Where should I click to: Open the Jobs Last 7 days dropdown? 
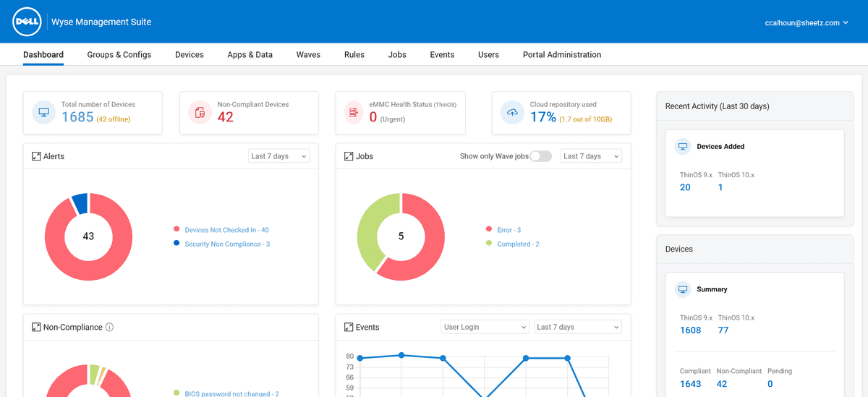(591, 156)
